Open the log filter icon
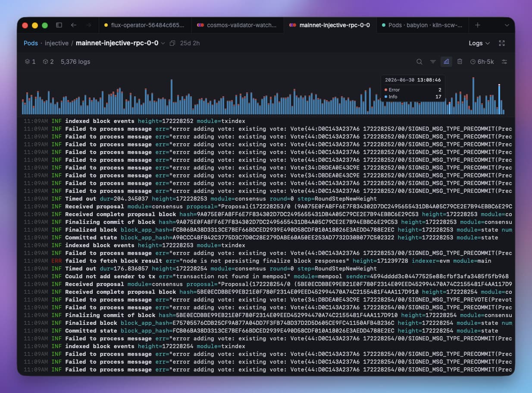Image resolution: width=532 pixels, height=393 pixels. pyautogui.click(x=433, y=62)
